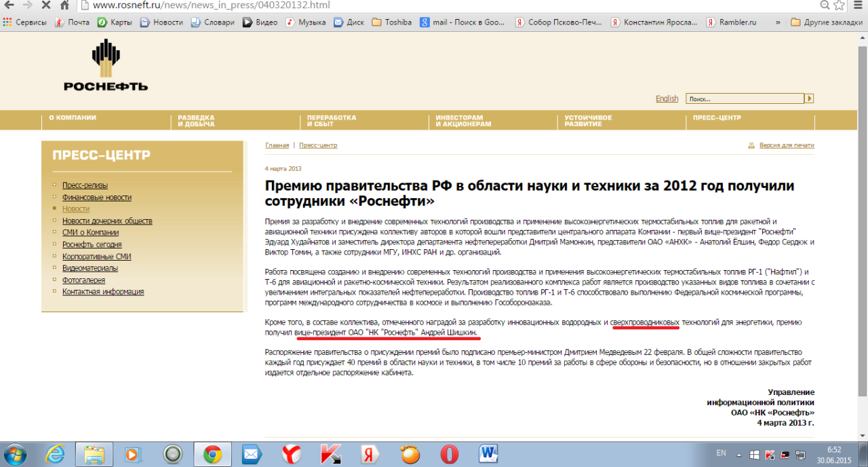868x467 pixels.
Task: Click the address bar URL field
Action: tap(448, 5)
